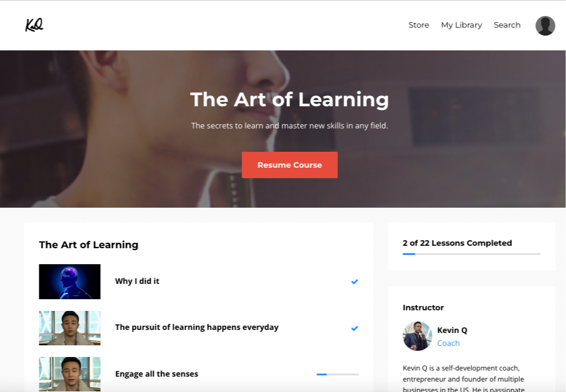
Task: Open thumbnail for pursuit of learning lesson
Action: point(69,328)
